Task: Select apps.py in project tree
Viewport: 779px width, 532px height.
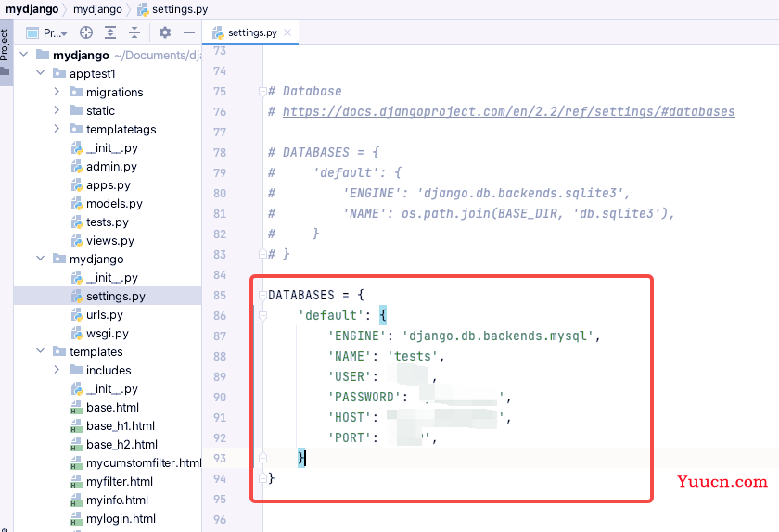Action: click(101, 185)
